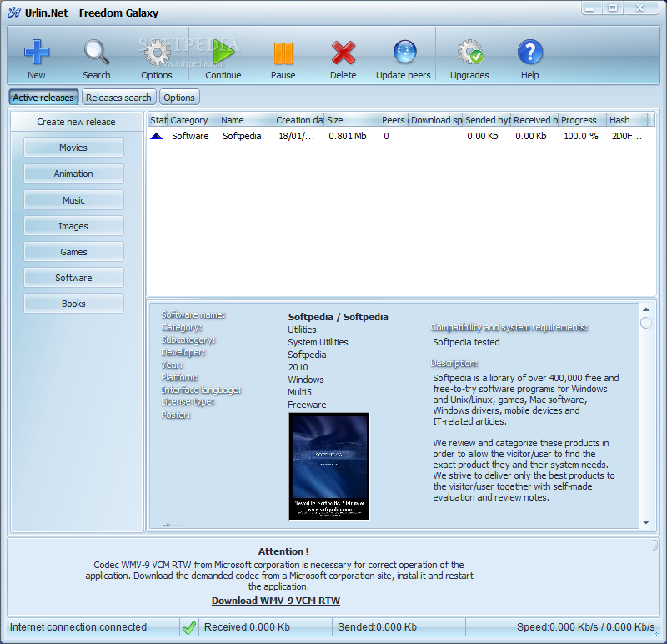Screen dimensions: 667x644
Task: Click the Internet connection:connected status text
Action: pos(78,627)
